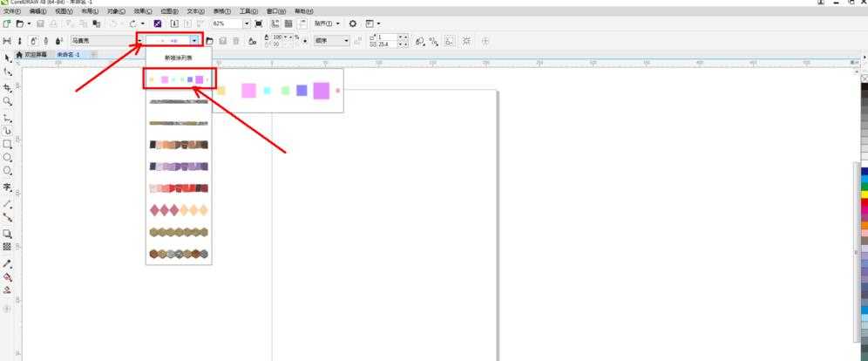Expand the spray order dropdown
868x361 pixels.
click(x=346, y=40)
